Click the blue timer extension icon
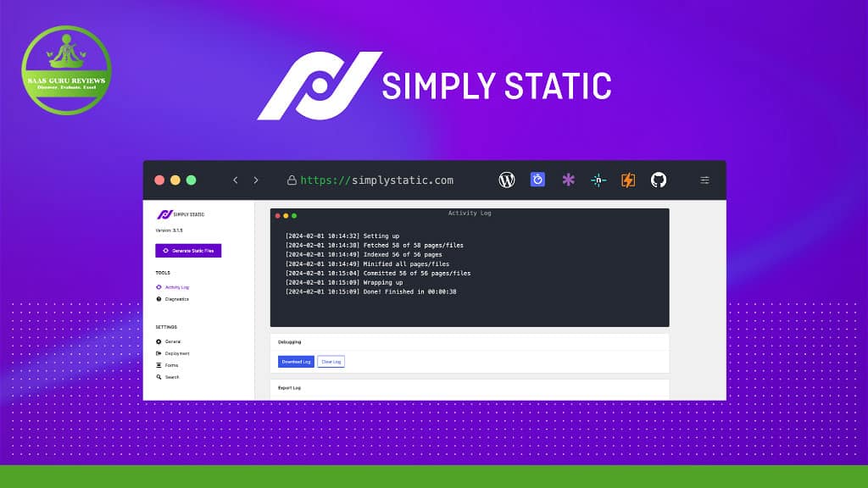Screen dimensions: 868x488 pos(537,180)
